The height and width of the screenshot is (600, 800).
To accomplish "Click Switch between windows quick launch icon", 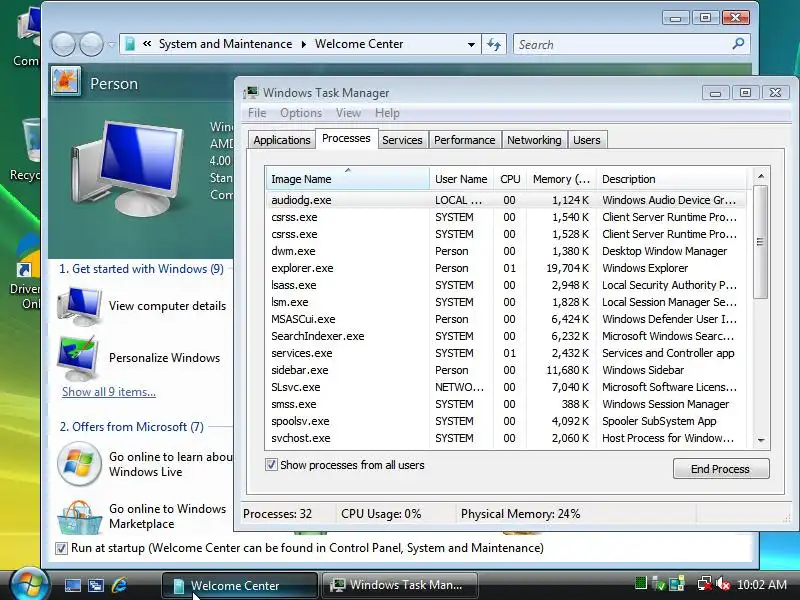I will click(95, 585).
